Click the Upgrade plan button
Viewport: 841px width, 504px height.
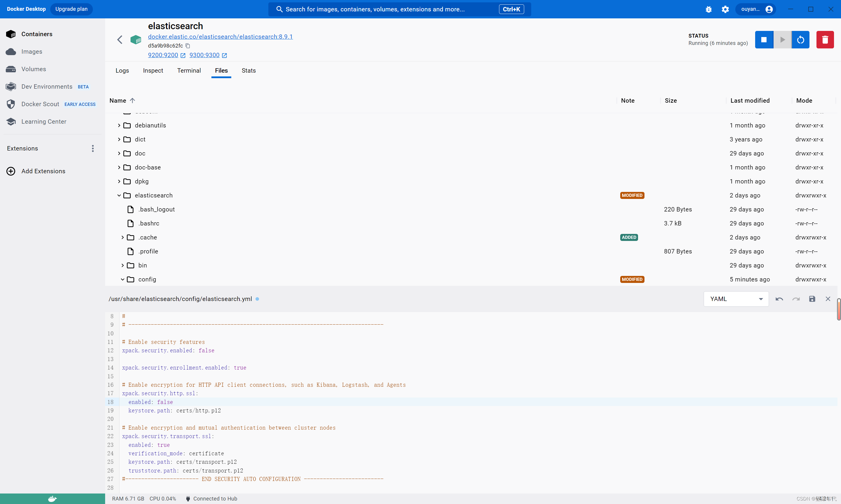coord(71,9)
